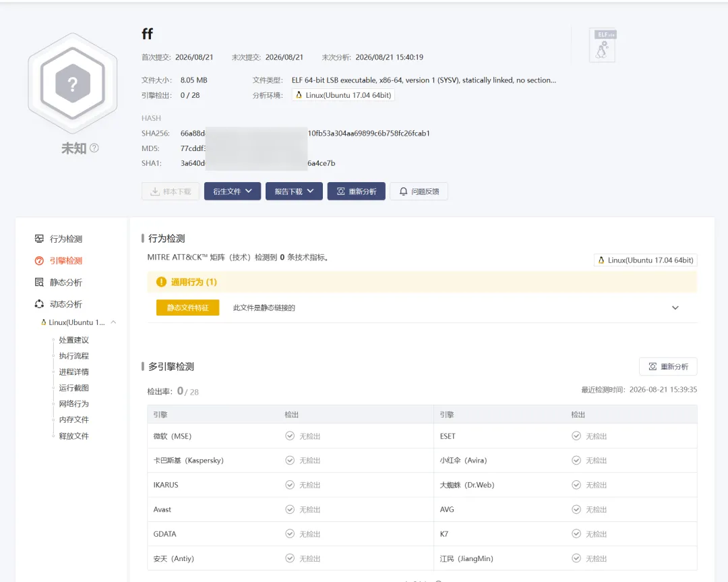Open 运行截图 in the sidebar tree

tap(74, 388)
